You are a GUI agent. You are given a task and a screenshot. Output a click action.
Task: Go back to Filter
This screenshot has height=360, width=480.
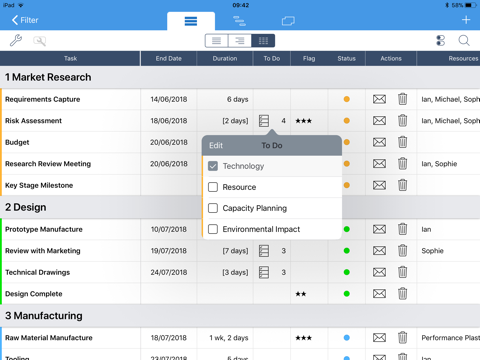click(x=25, y=20)
